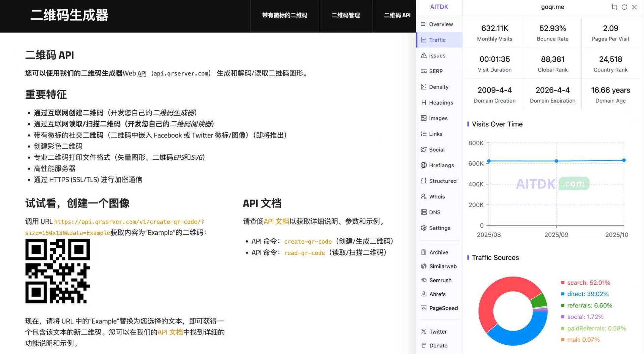The image size is (644, 354).
Task: Open the PageSpeed gauge icon
Action: click(424, 308)
